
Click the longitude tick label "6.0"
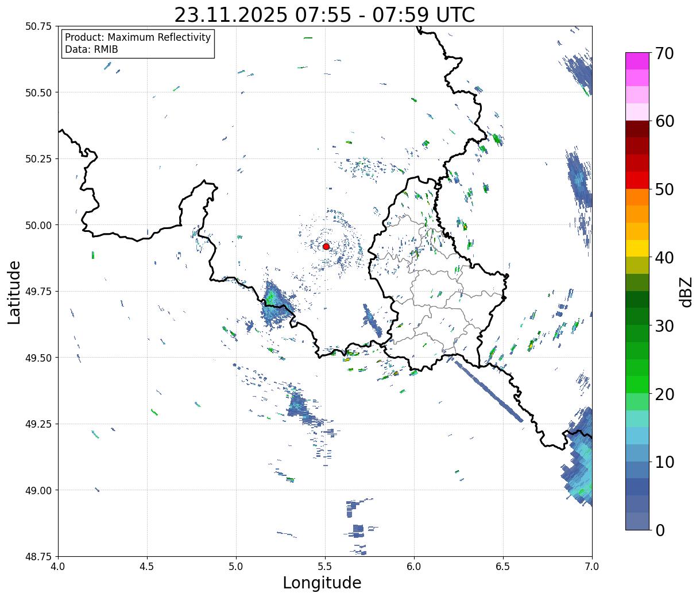pos(414,567)
